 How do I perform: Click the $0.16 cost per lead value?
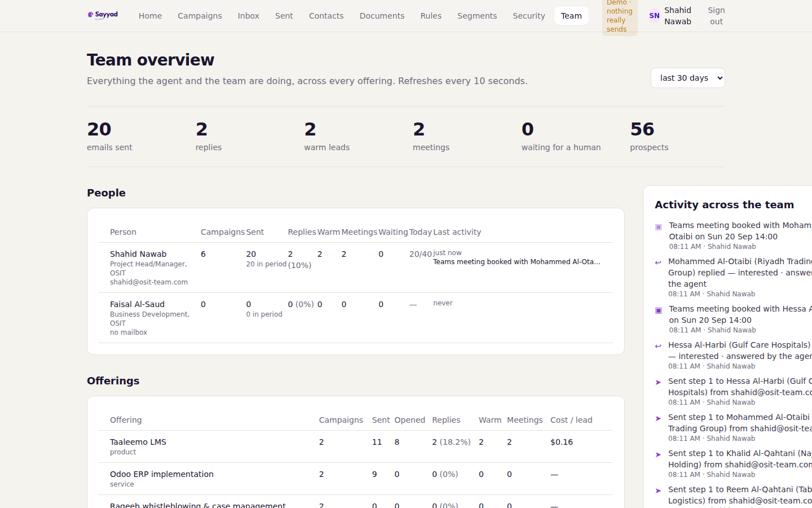[x=562, y=442]
